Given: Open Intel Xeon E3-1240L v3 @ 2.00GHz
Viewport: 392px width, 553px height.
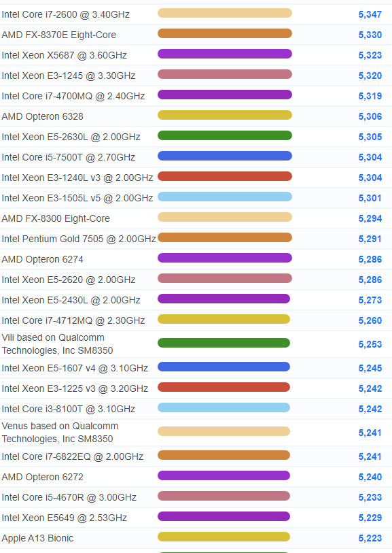Looking at the screenshot, I should click(x=77, y=178).
